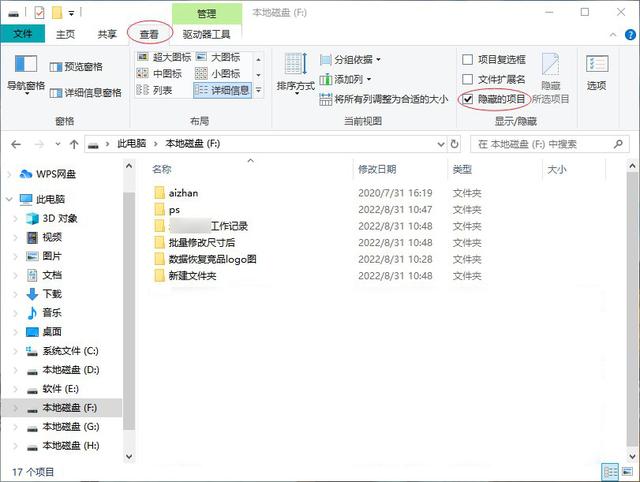
Task: Toggle the Preview pane
Action: tap(76, 67)
